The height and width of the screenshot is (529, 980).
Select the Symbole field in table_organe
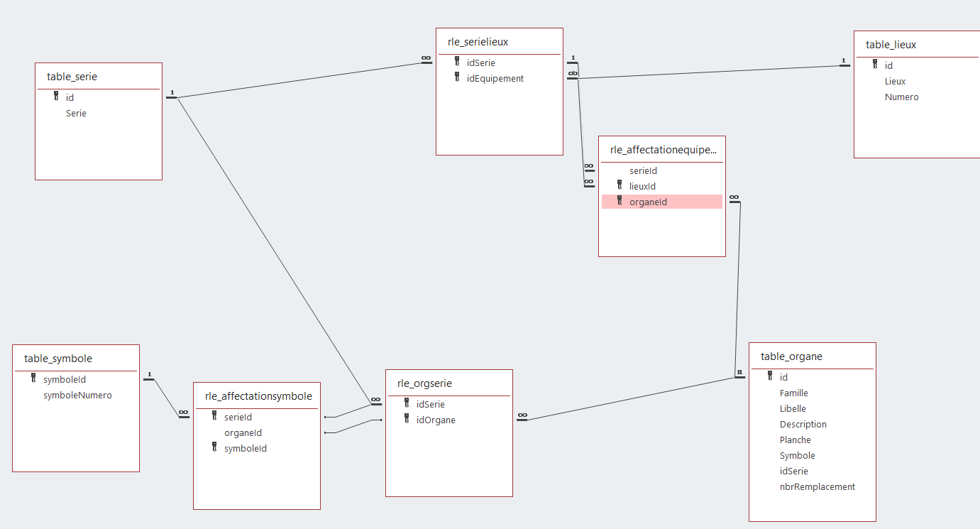(797, 455)
